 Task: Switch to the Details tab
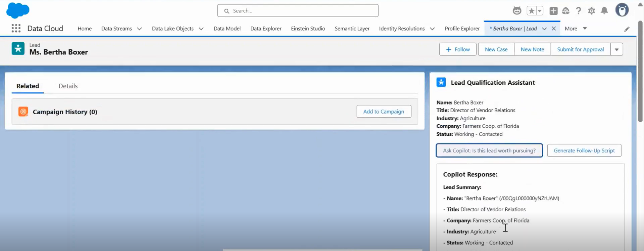68,86
